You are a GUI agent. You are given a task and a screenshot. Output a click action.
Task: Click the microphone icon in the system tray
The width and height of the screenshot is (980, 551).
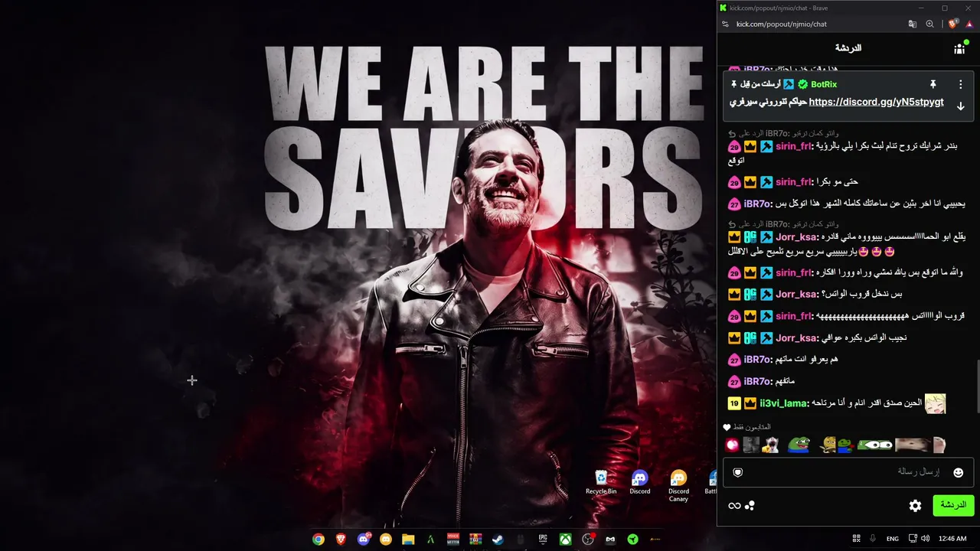(x=873, y=539)
